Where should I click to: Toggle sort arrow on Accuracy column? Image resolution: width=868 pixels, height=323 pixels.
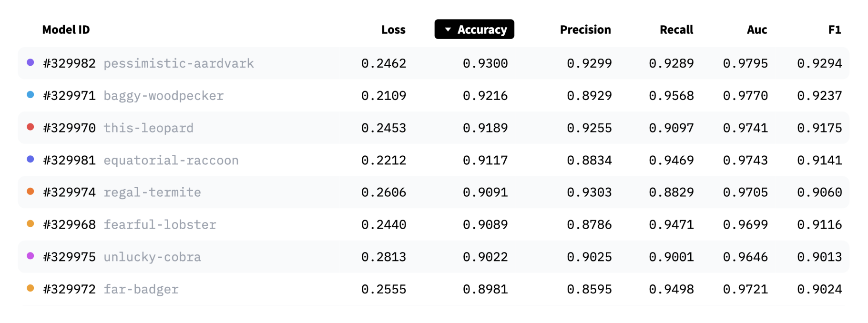(x=448, y=30)
